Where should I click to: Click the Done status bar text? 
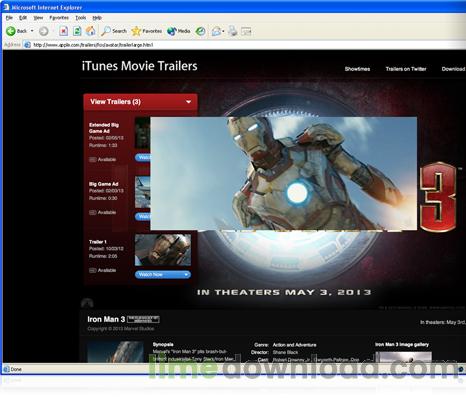[x=16, y=369]
